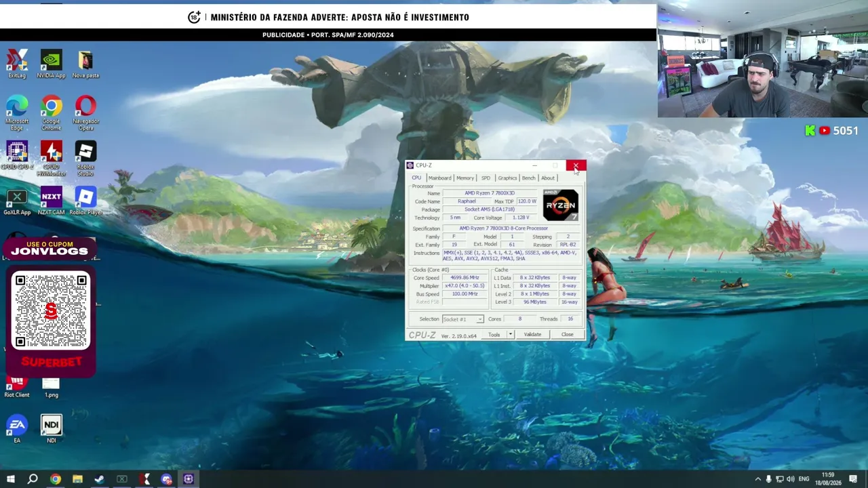Click the Code Name value Raphael

tap(467, 201)
